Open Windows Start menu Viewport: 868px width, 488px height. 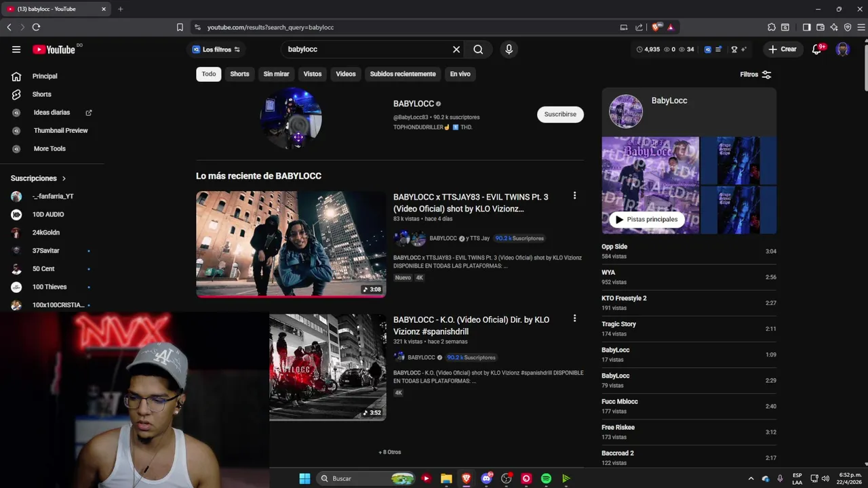point(304,479)
